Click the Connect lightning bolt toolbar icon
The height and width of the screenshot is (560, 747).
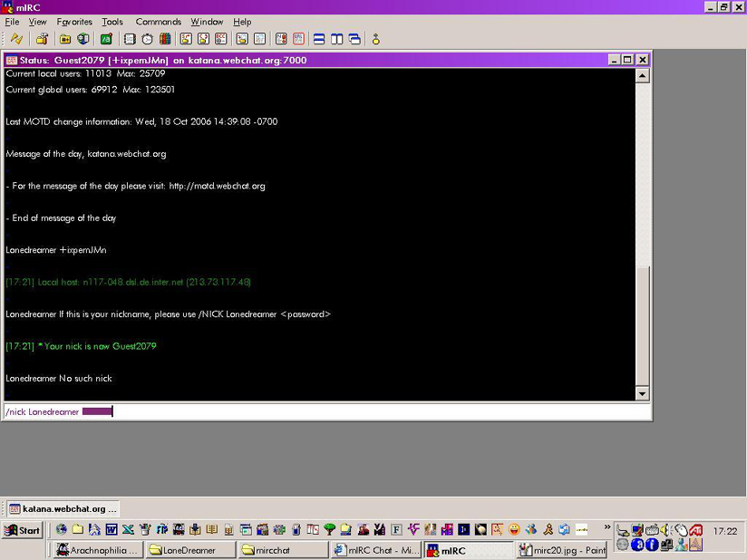16,39
